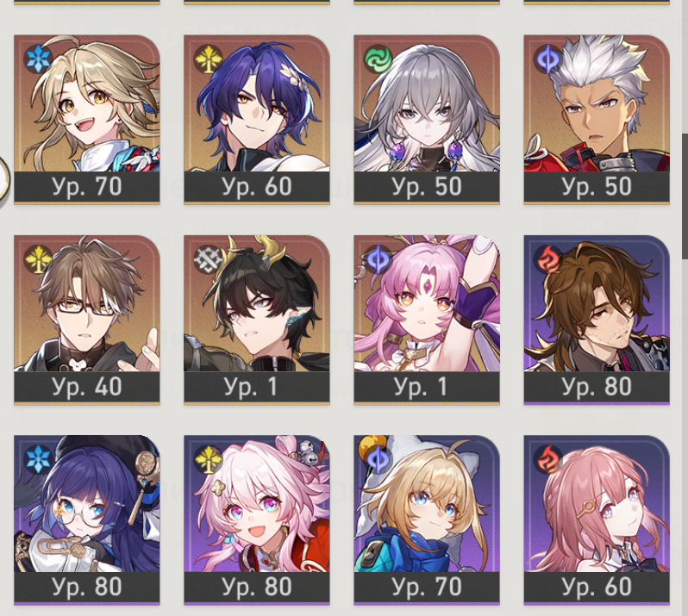Choose the horned black-haired character at level 1
This screenshot has height=616, width=688.
tap(257, 320)
